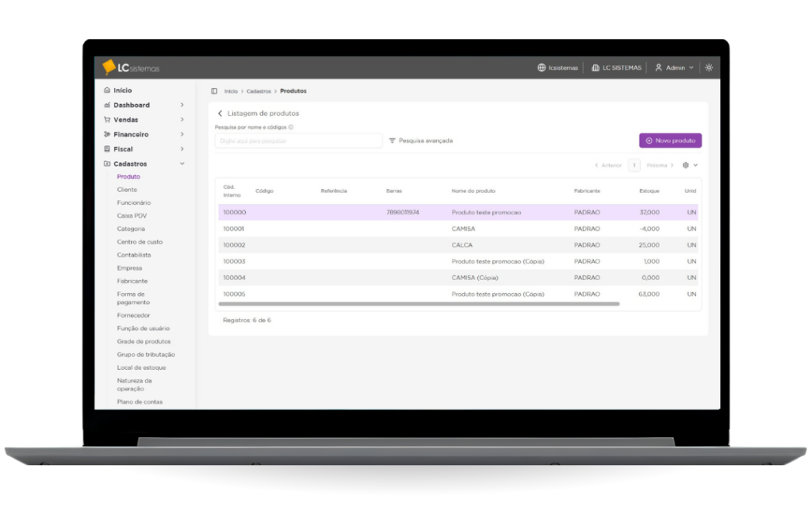Click the Início home icon in sidebar
The height and width of the screenshot is (527, 812).
tap(107, 90)
